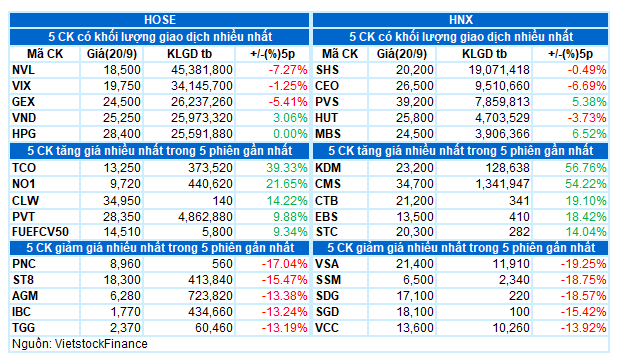The image size is (619, 362).
Task: Click the VietstockFinance source text
Action: (x=79, y=344)
